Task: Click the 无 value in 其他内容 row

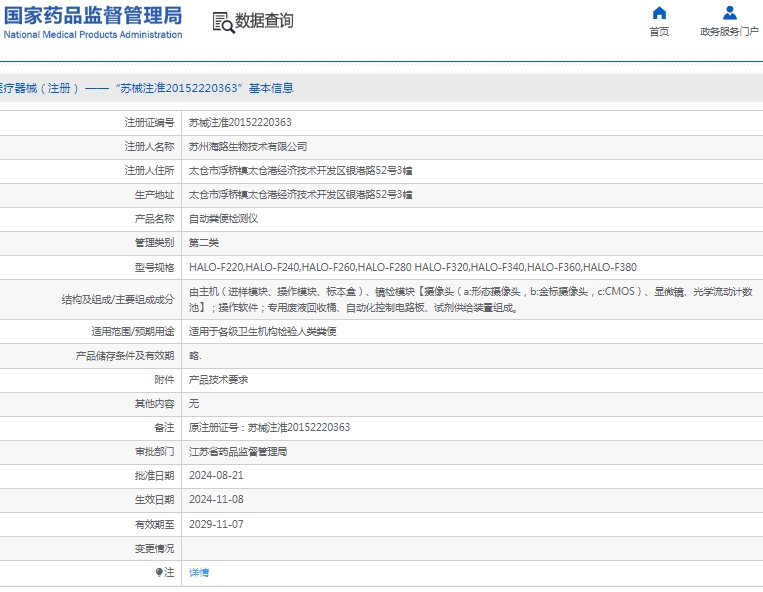Action: 194,403
